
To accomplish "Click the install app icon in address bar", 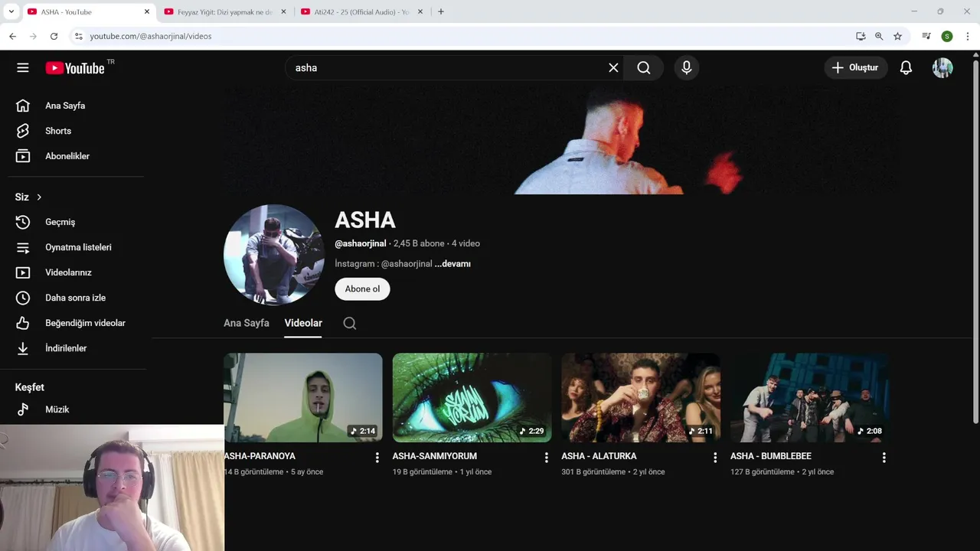I will coord(861,36).
